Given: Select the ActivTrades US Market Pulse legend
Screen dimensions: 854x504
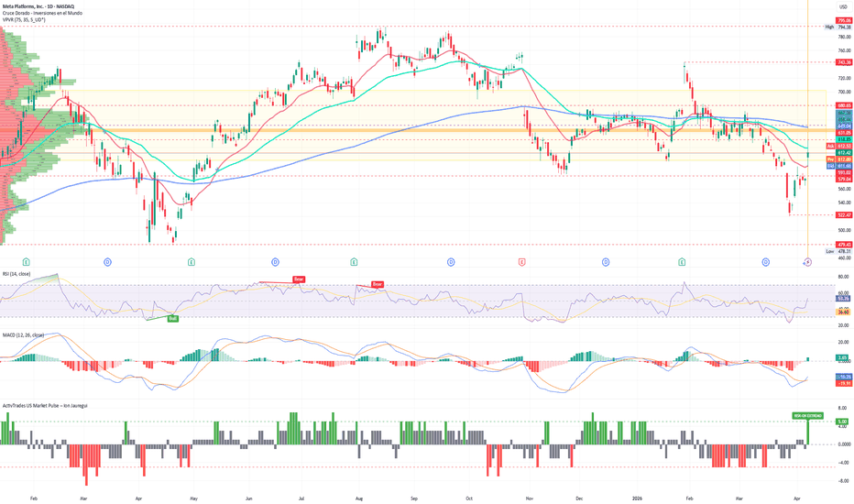Looking at the screenshot, I should [45, 405].
